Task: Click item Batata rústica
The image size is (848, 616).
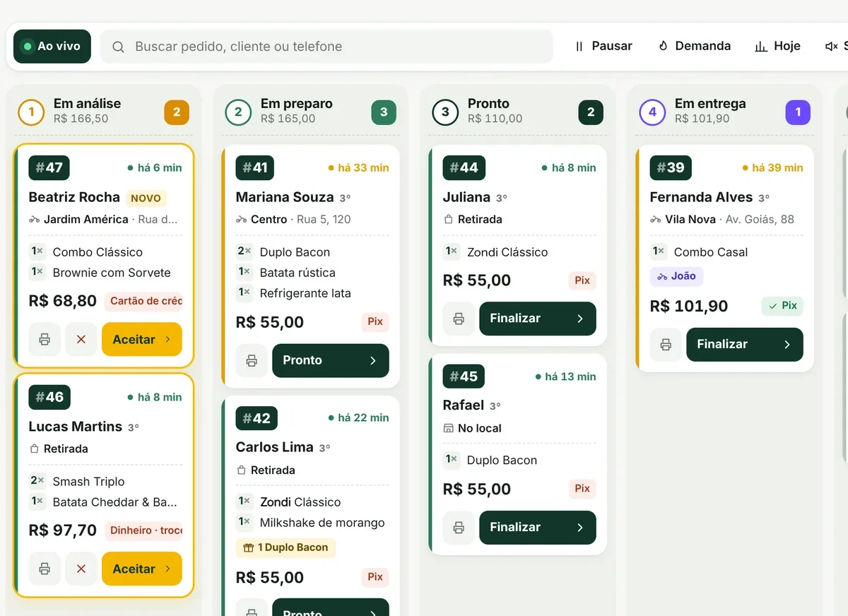Action: [x=298, y=273]
